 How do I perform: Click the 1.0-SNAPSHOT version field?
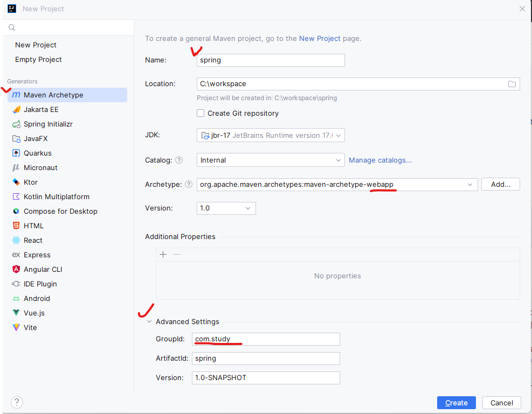tap(266, 378)
